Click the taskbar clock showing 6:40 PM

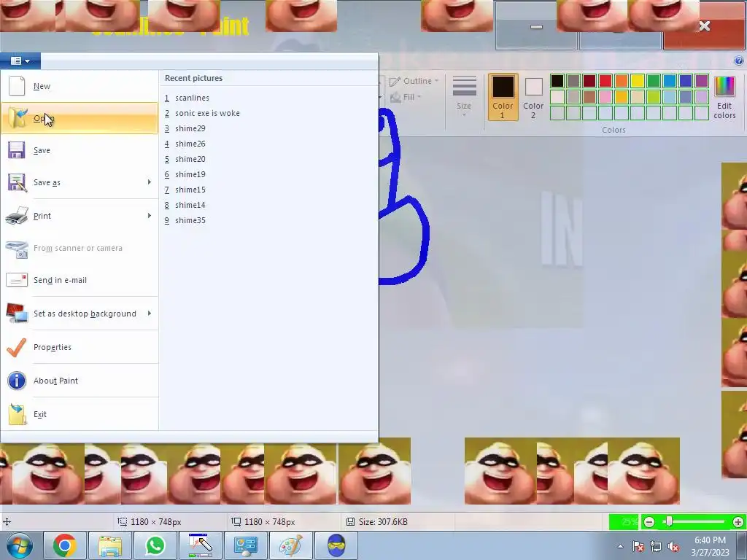(710, 545)
